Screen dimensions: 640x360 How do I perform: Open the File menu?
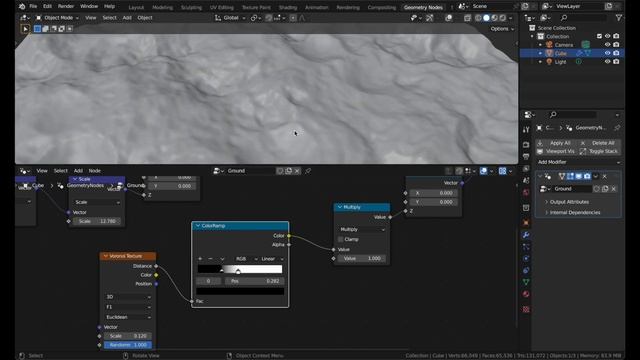(x=33, y=7)
